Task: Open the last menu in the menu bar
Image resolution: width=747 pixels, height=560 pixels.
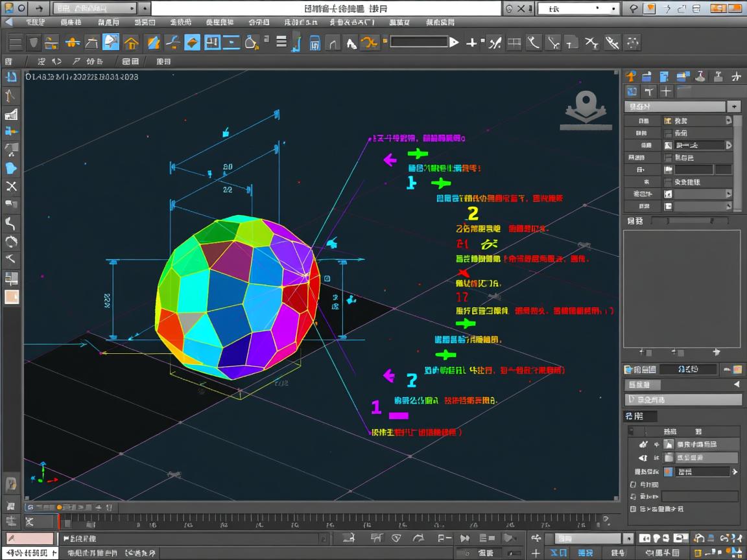Action: [440, 22]
